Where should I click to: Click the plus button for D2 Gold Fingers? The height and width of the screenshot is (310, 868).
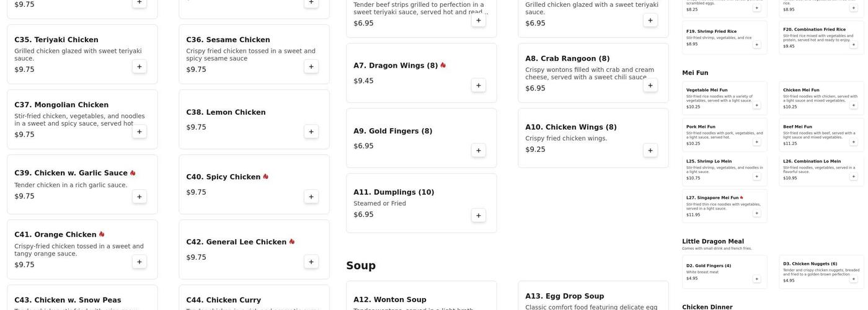coord(756,279)
